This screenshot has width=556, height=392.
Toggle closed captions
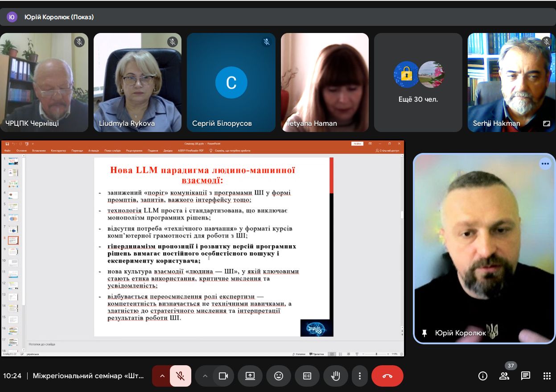tap(307, 376)
